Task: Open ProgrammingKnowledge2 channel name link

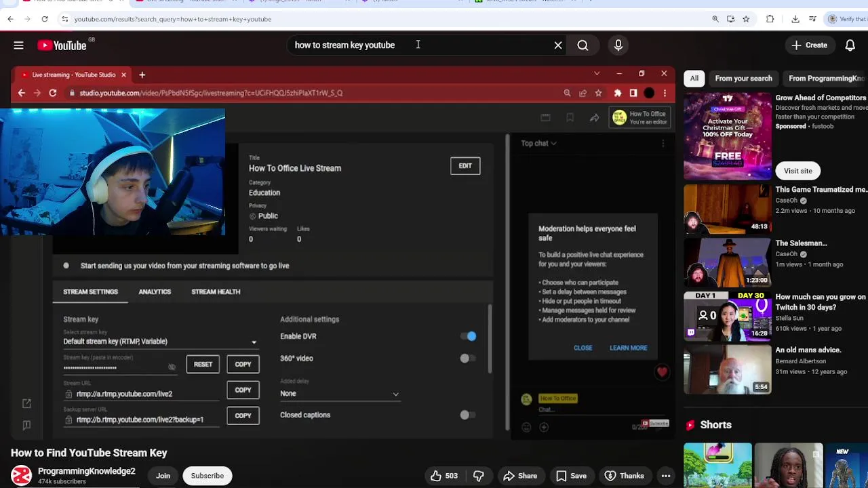Action: (x=86, y=471)
